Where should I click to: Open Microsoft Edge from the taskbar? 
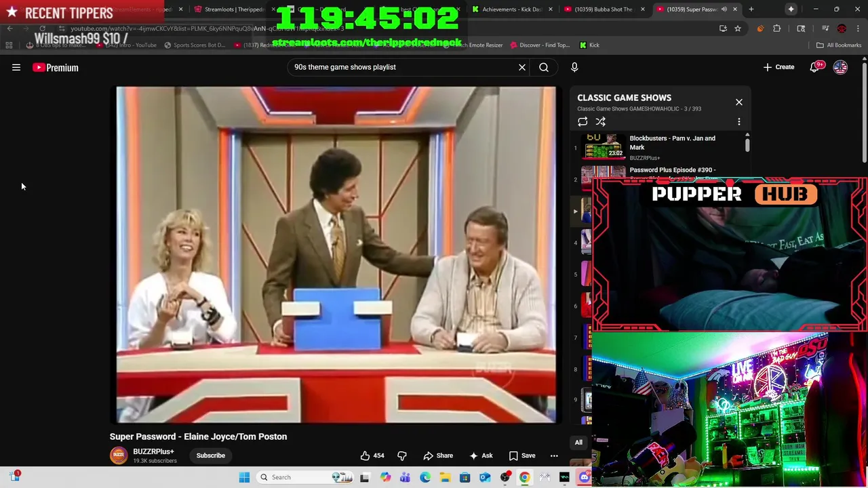tap(425, 477)
